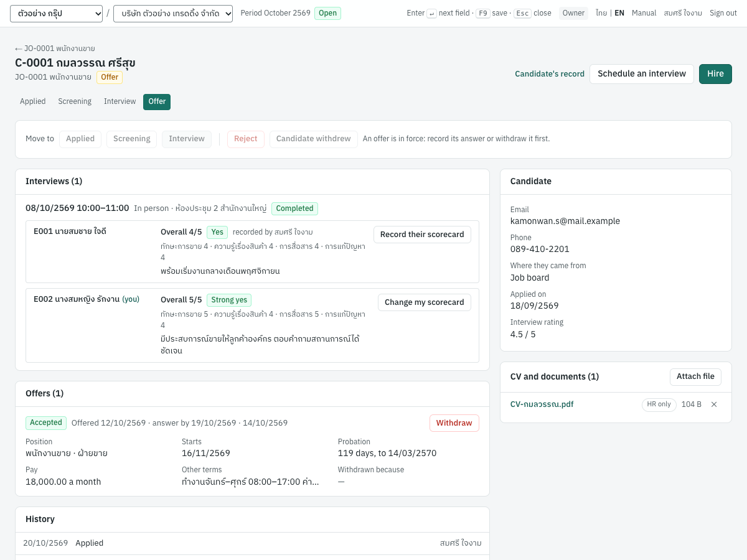Viewport: 747px width, 560px height.
Task: Click the Owner role badge
Action: click(573, 13)
